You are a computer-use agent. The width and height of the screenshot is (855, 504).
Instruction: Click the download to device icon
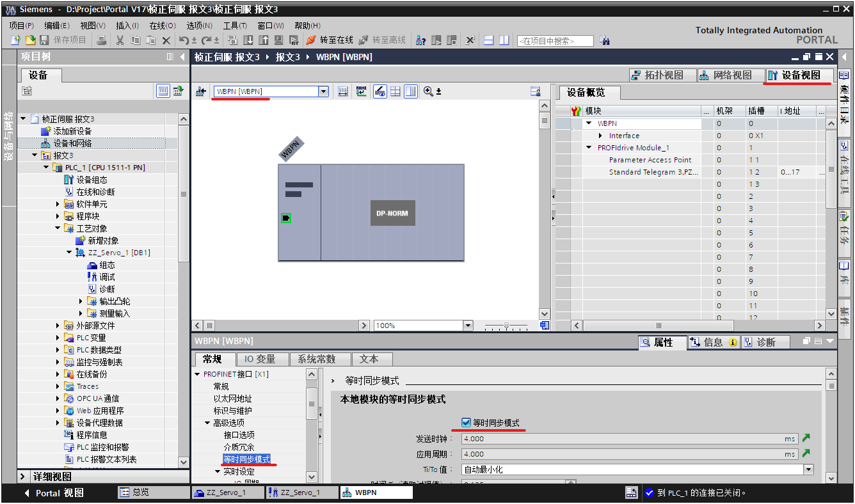(248, 40)
